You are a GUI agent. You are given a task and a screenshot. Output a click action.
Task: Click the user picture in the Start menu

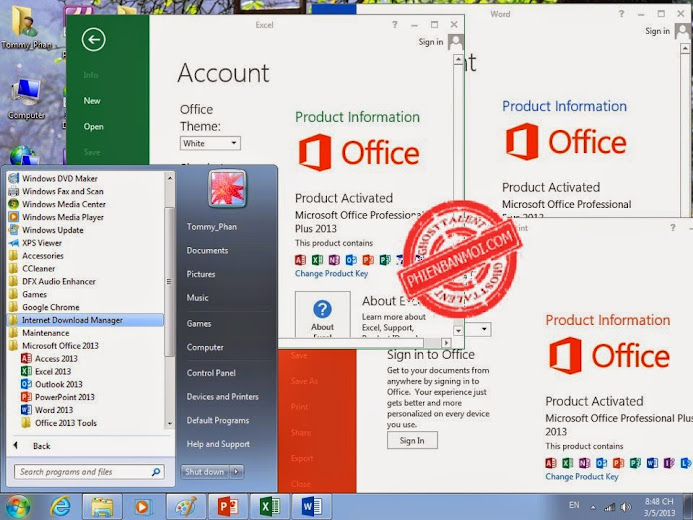point(227,189)
